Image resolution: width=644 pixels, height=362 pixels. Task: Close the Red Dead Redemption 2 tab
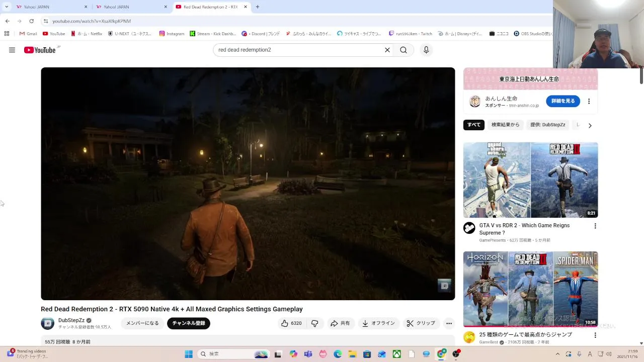(x=246, y=7)
